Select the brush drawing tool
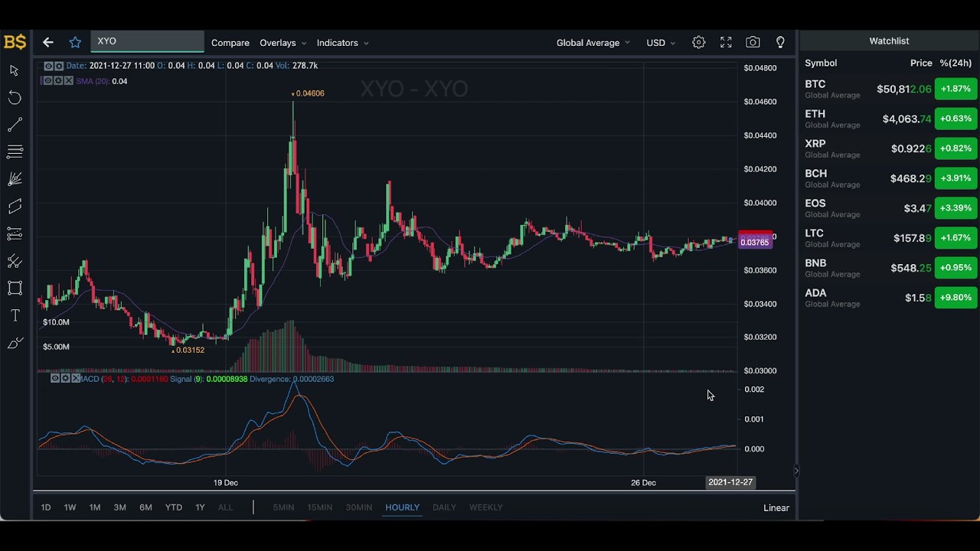The width and height of the screenshot is (980, 551). [x=15, y=343]
